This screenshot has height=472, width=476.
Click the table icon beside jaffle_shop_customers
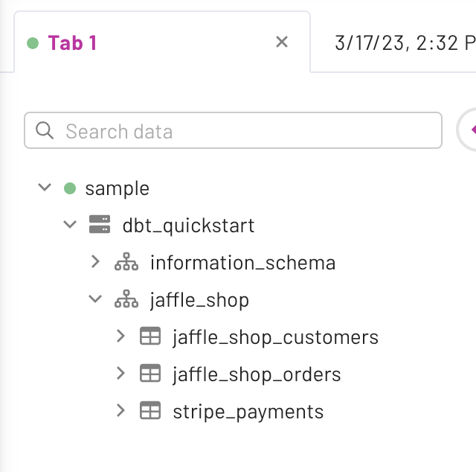click(x=150, y=337)
